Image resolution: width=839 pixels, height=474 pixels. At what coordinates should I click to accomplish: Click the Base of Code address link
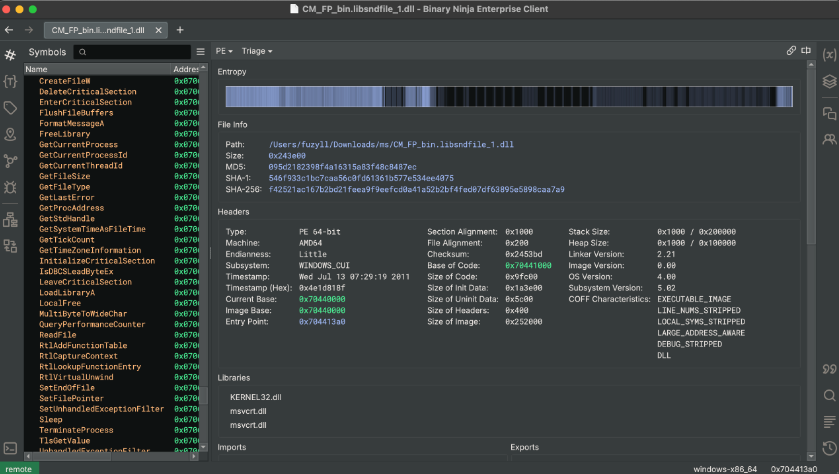[527, 265]
